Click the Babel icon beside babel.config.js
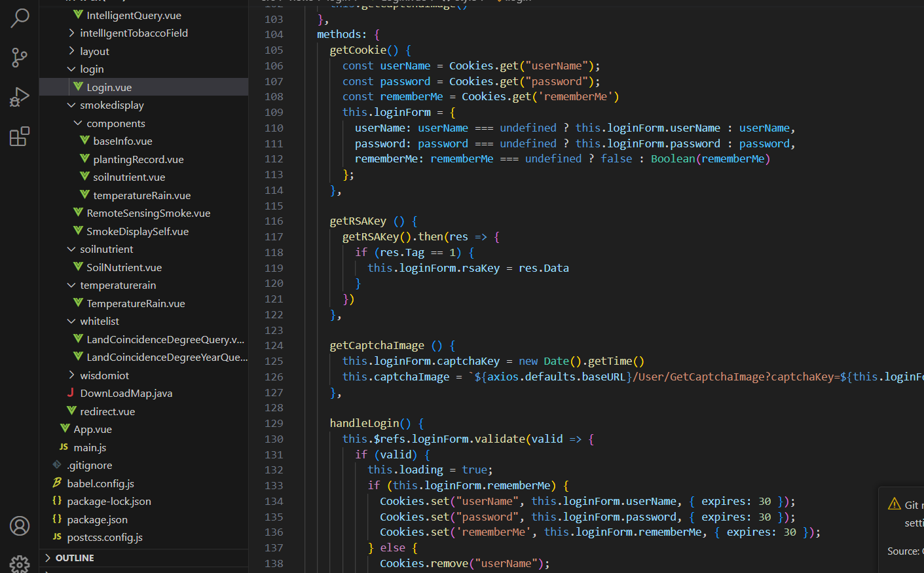 pyautogui.click(x=57, y=483)
